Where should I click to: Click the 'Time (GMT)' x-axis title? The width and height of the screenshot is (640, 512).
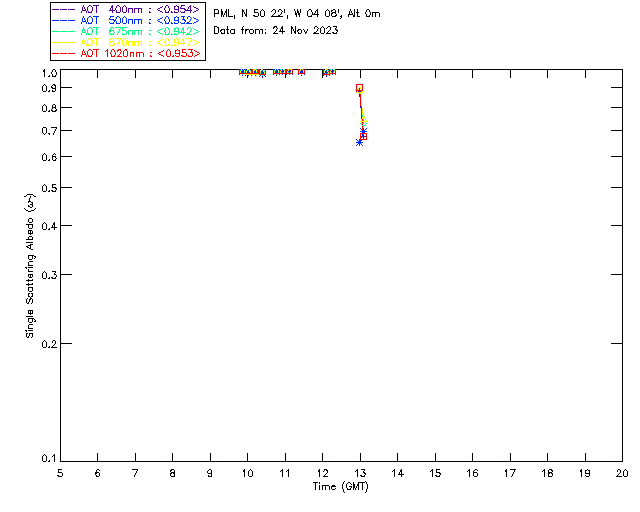340,487
